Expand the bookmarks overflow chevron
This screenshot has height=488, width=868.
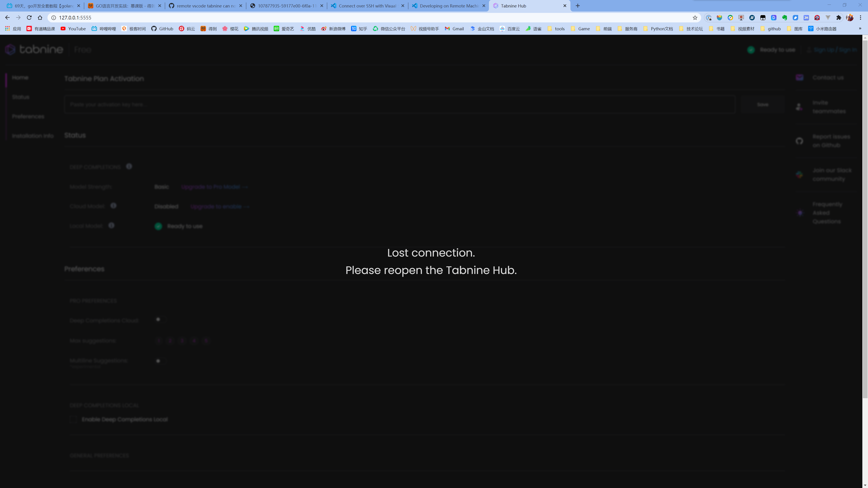(x=860, y=29)
